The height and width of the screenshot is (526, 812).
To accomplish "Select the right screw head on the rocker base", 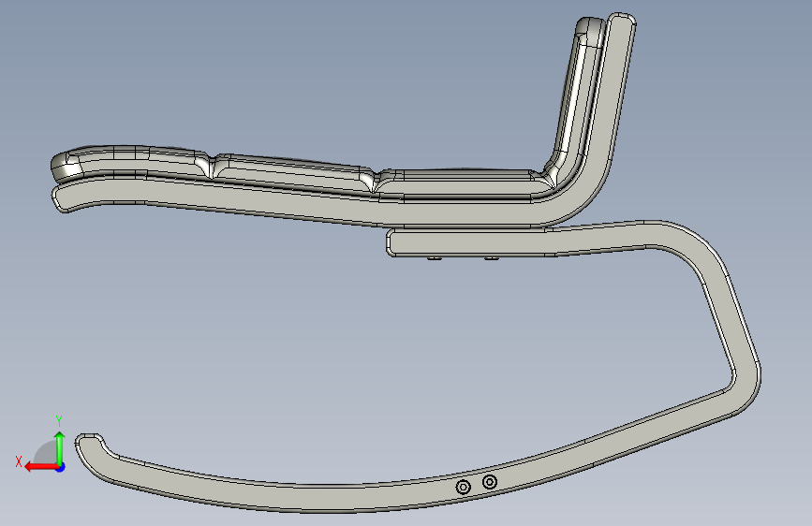I will 490,482.
